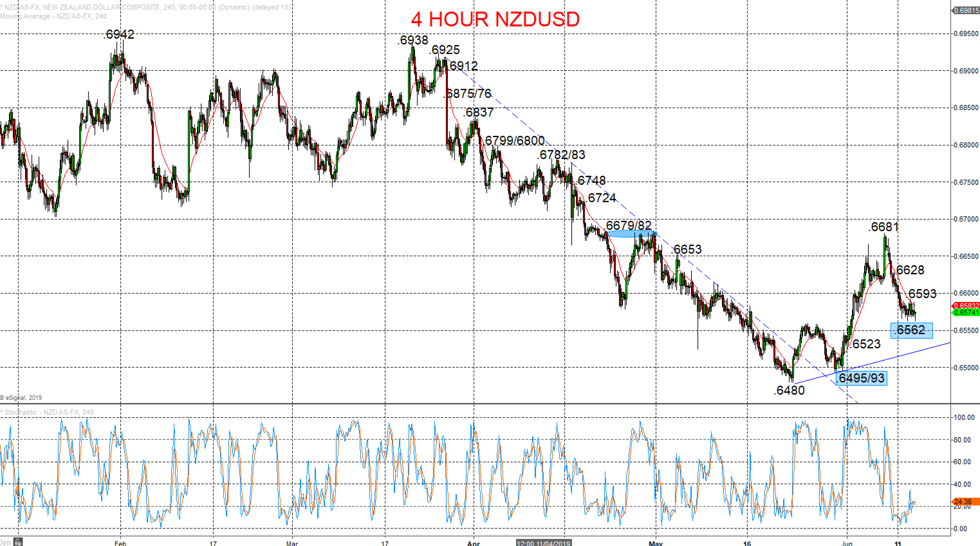The width and height of the screenshot is (980, 546).
Task: Select the .6628 price annotation
Action: coord(909,270)
